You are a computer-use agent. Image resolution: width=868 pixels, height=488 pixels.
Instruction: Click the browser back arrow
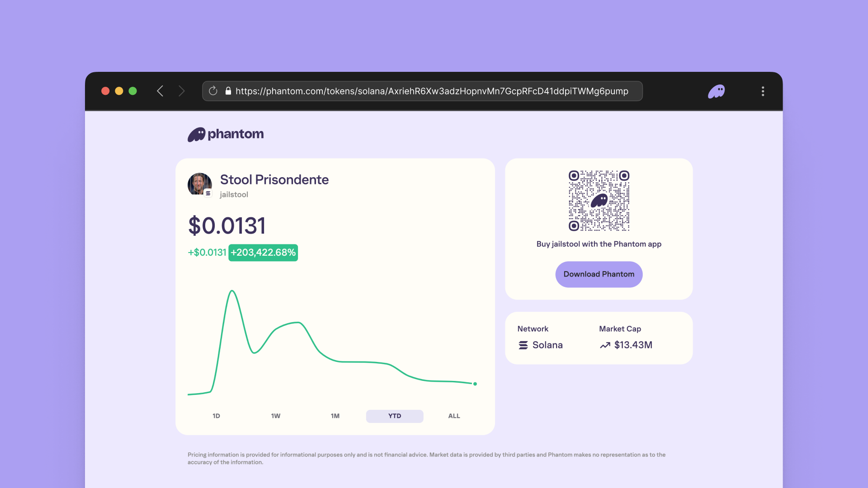click(160, 91)
